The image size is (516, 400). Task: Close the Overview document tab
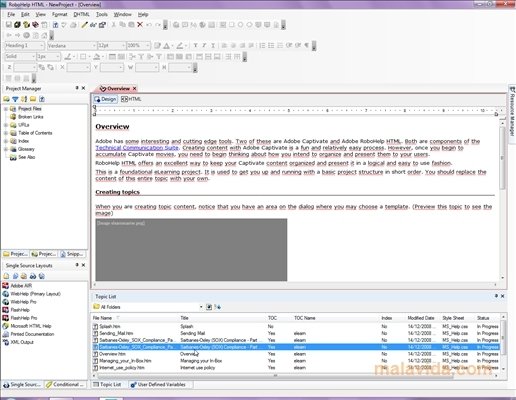134,88
